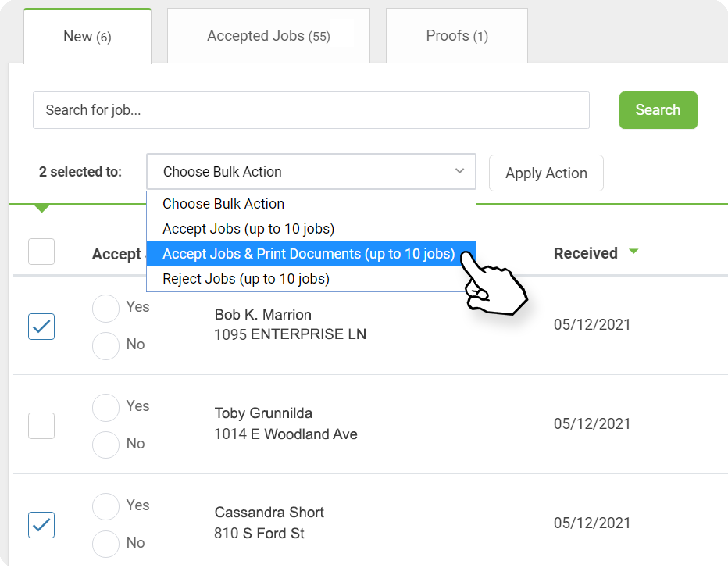Select No for Bob K. Marrion
This screenshot has height=568, width=728.
coord(105,345)
